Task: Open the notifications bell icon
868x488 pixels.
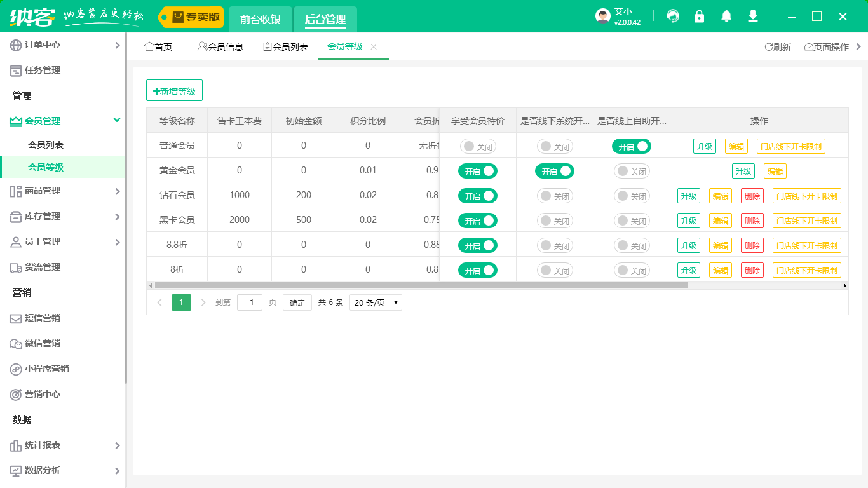Action: (x=726, y=17)
